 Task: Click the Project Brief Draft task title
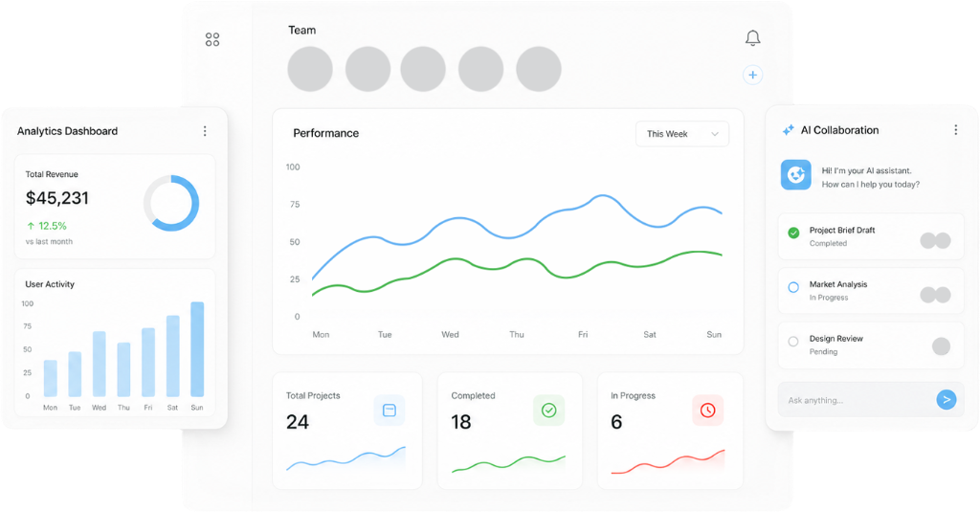click(842, 230)
